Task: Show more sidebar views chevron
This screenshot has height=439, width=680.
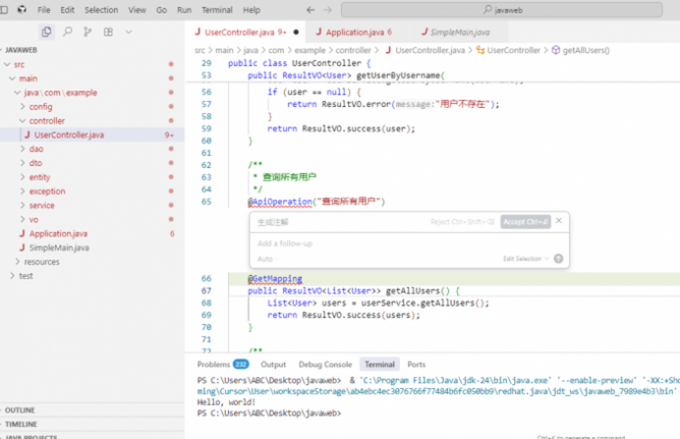Action: coord(130,32)
